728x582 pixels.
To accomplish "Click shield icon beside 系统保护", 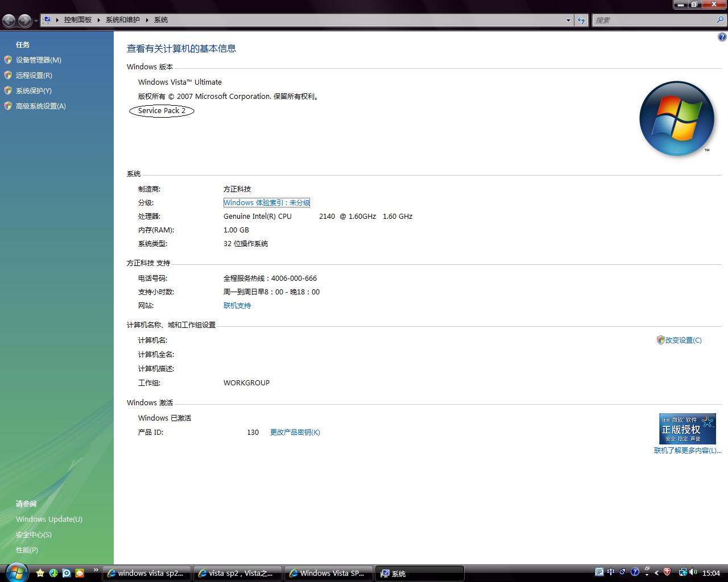I will click(8, 90).
